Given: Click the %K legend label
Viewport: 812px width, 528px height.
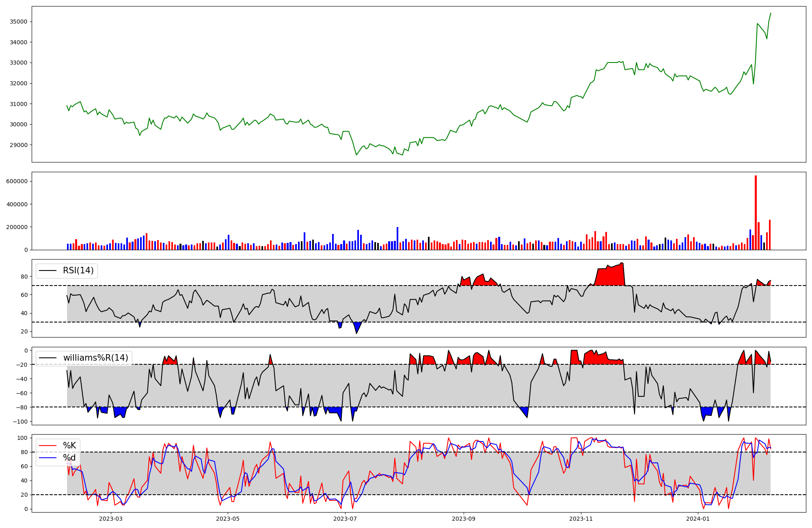Looking at the screenshot, I should [x=69, y=446].
